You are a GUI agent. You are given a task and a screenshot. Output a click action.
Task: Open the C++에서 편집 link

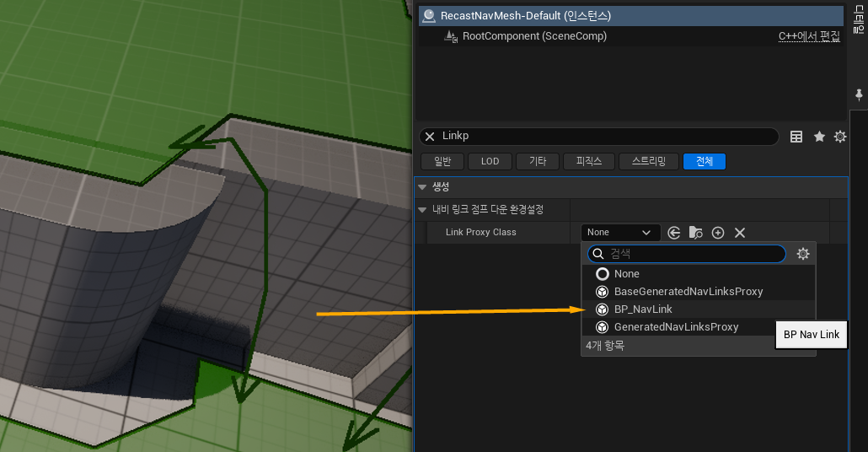[809, 36]
